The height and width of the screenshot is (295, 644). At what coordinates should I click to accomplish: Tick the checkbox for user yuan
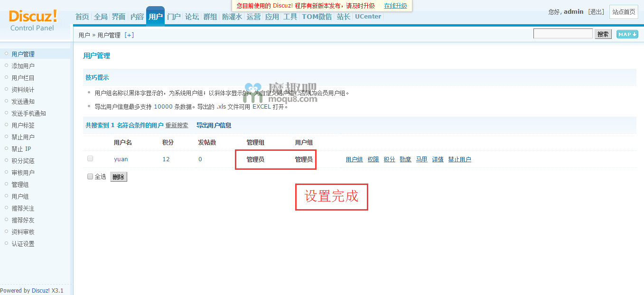tap(90, 158)
